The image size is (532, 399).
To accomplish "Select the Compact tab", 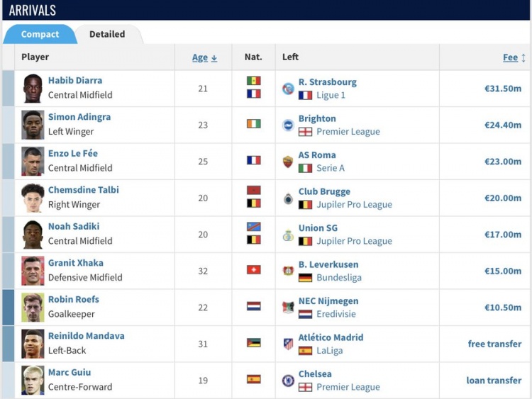I will [x=40, y=34].
